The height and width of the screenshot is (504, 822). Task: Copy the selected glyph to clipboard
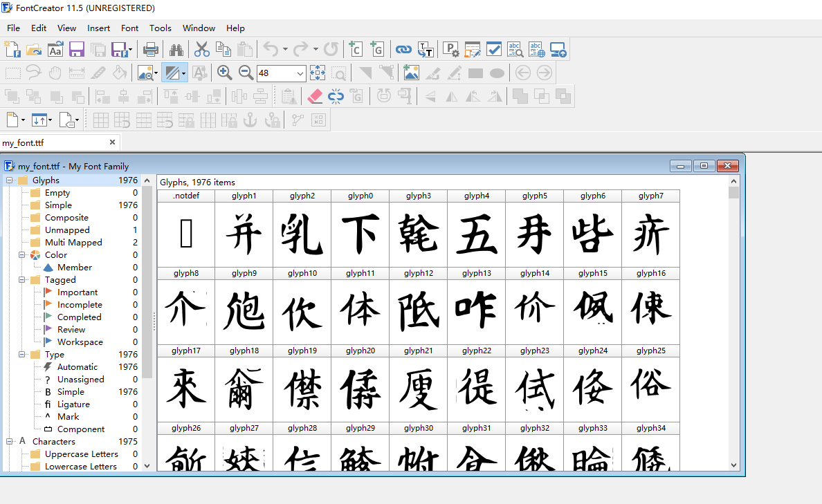(223, 49)
